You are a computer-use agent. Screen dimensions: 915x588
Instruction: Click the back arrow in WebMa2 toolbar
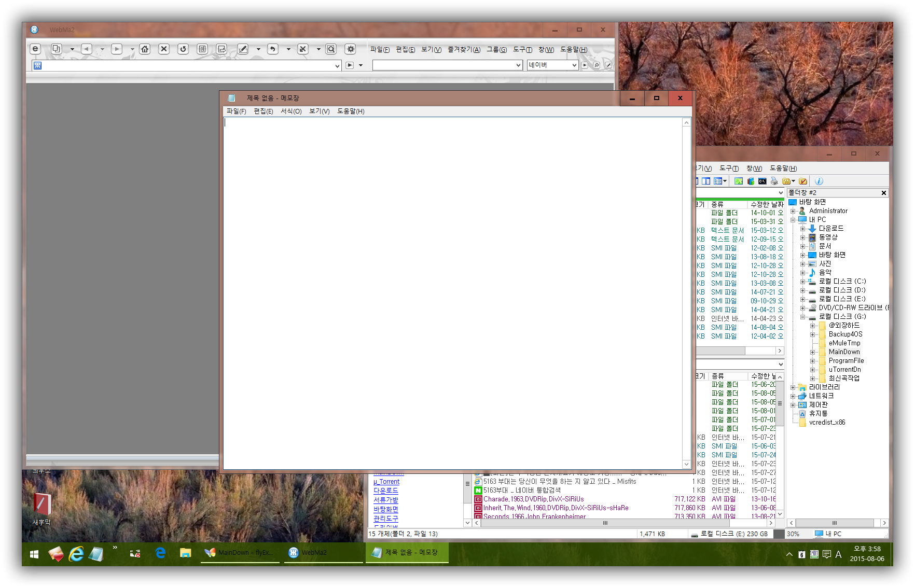point(87,49)
